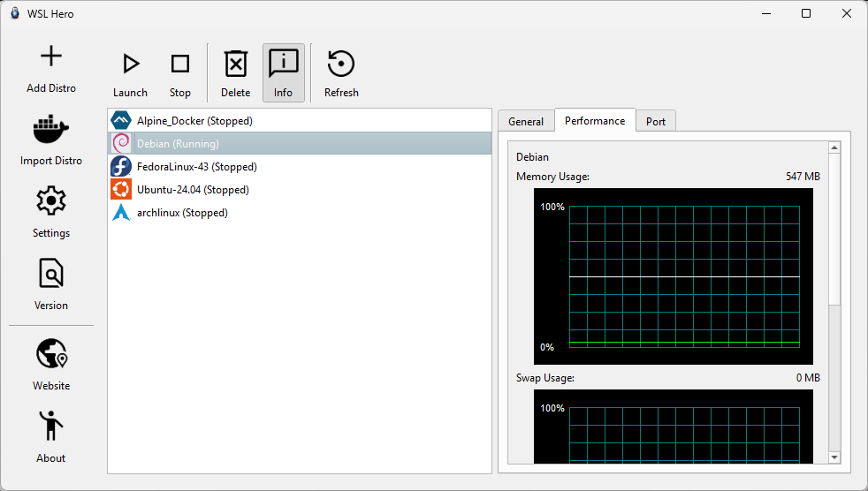Viewport: 868px width, 491px height.
Task: Stop the selected distro
Action: tap(180, 64)
